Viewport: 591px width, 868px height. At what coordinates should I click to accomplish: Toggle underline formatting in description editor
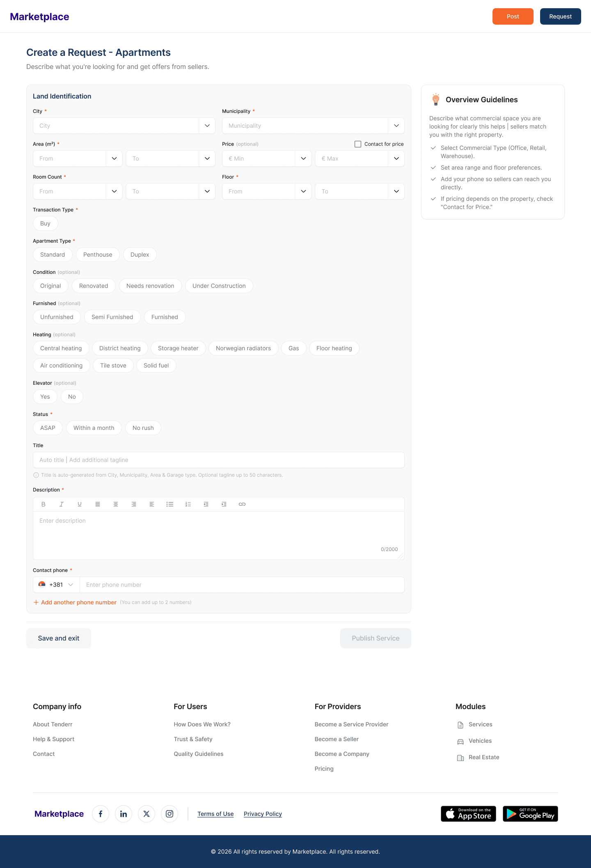click(x=80, y=504)
